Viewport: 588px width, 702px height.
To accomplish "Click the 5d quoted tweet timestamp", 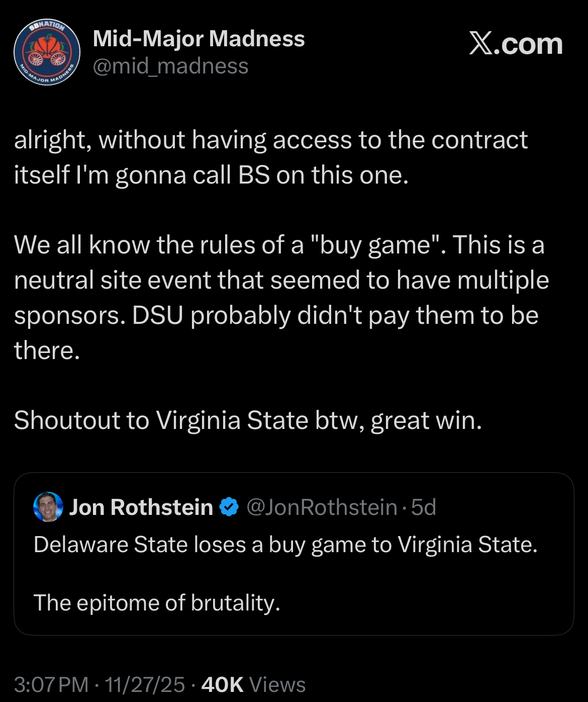I will 423,507.
